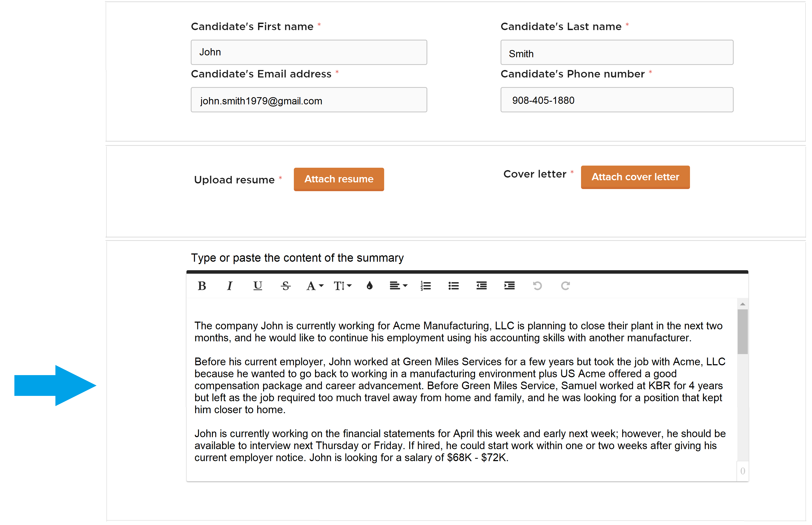Redo the last undone edit
Image resolution: width=812 pixels, height=525 pixels.
(x=565, y=286)
